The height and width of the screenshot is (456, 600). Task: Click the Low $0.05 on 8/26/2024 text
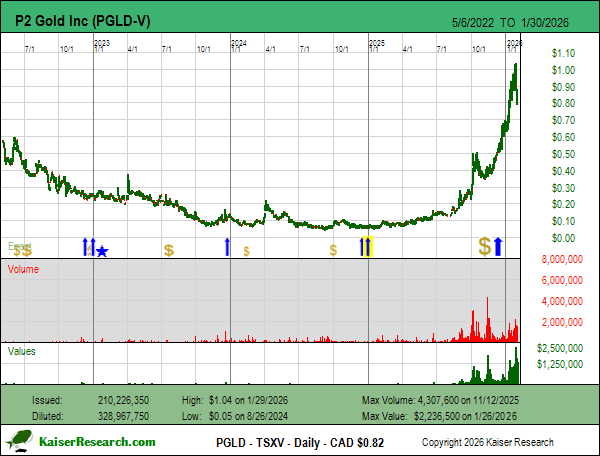[235, 416]
